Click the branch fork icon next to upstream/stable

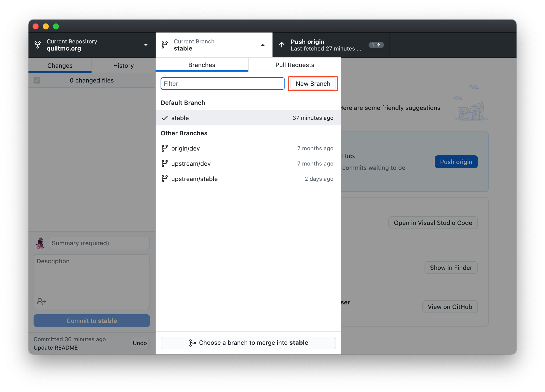(165, 179)
